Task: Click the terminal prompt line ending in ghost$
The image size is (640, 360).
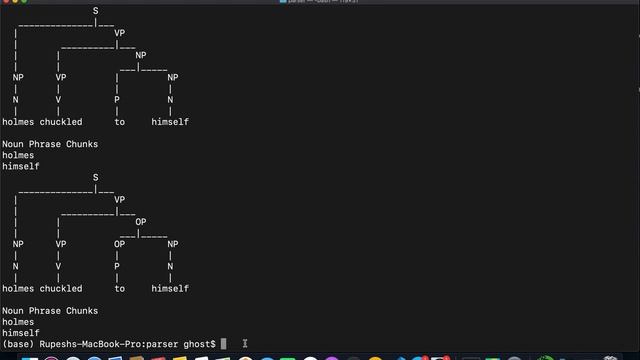Action: tap(109, 344)
